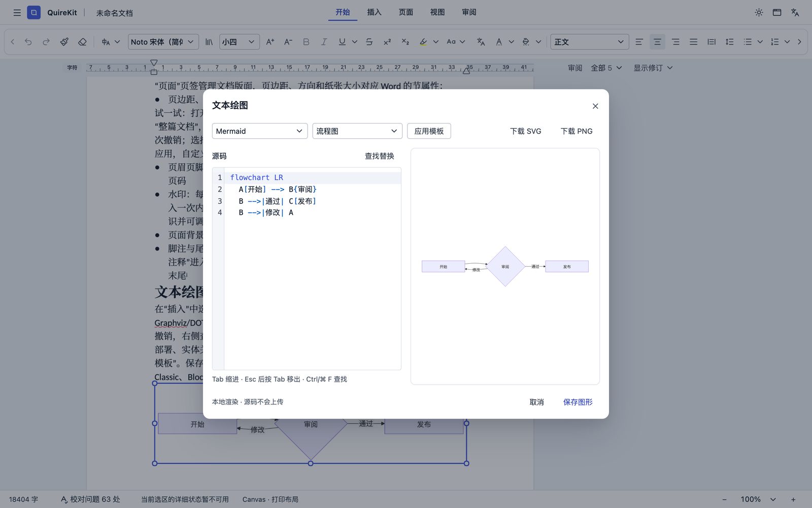Click 保存图形 to save the diagram
Viewport: 812px width, 508px height.
tap(578, 402)
